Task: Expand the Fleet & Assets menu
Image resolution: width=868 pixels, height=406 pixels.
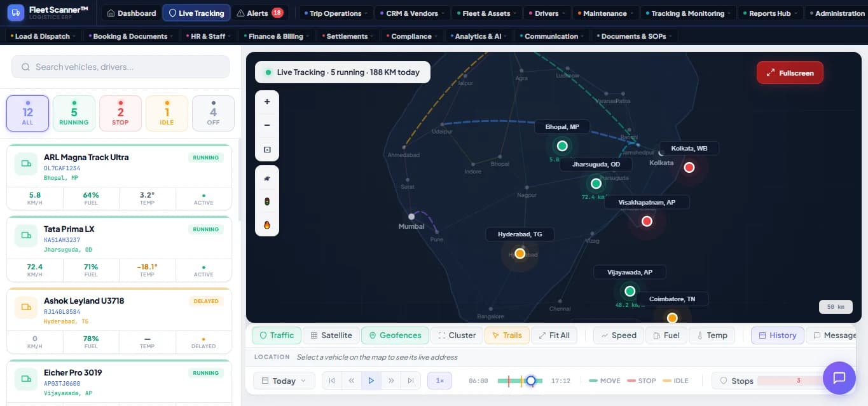Action: (486, 13)
